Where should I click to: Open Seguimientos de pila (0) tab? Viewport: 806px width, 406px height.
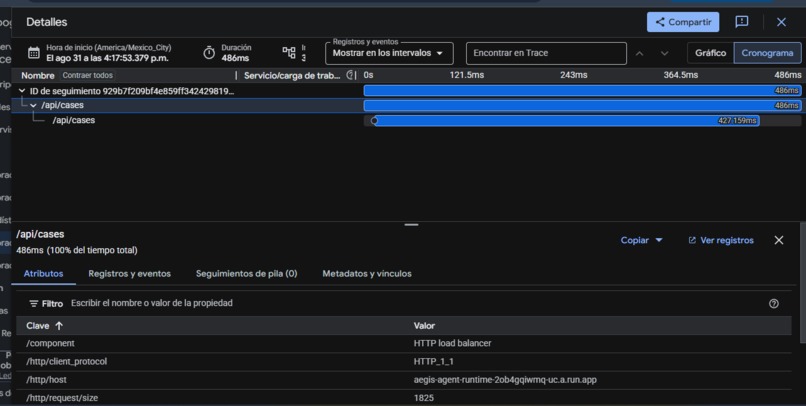tap(246, 273)
